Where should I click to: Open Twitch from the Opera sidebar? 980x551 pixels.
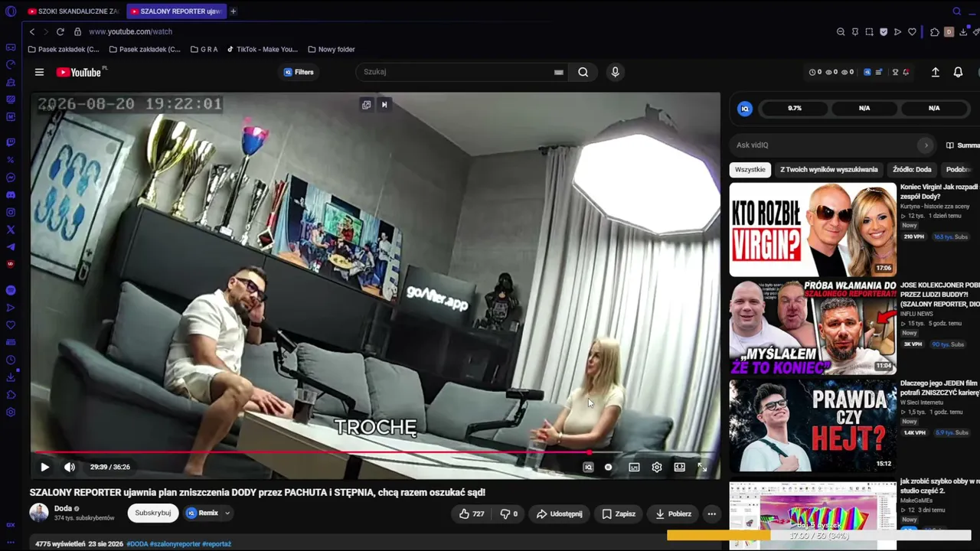click(11, 142)
